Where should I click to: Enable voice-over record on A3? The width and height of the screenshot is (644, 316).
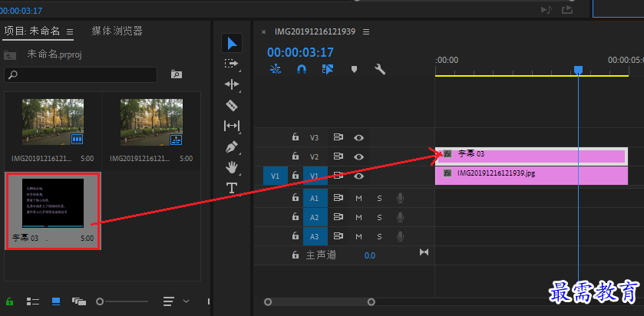tap(400, 236)
